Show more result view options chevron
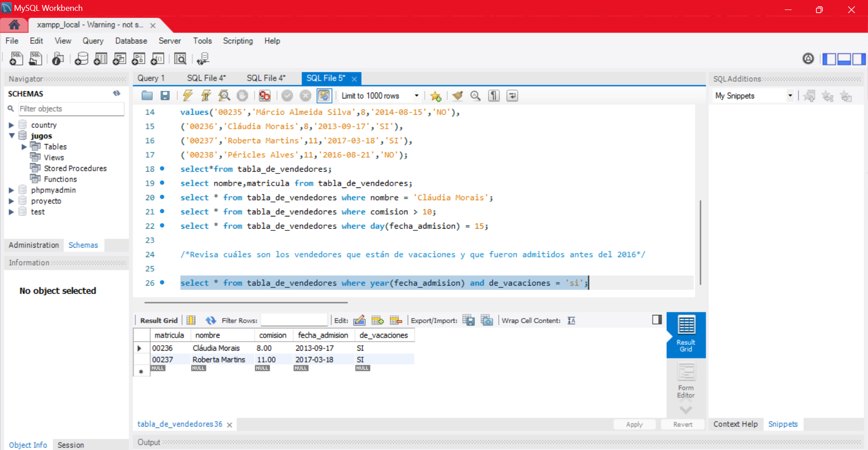This screenshot has width=868, height=450. (x=686, y=410)
